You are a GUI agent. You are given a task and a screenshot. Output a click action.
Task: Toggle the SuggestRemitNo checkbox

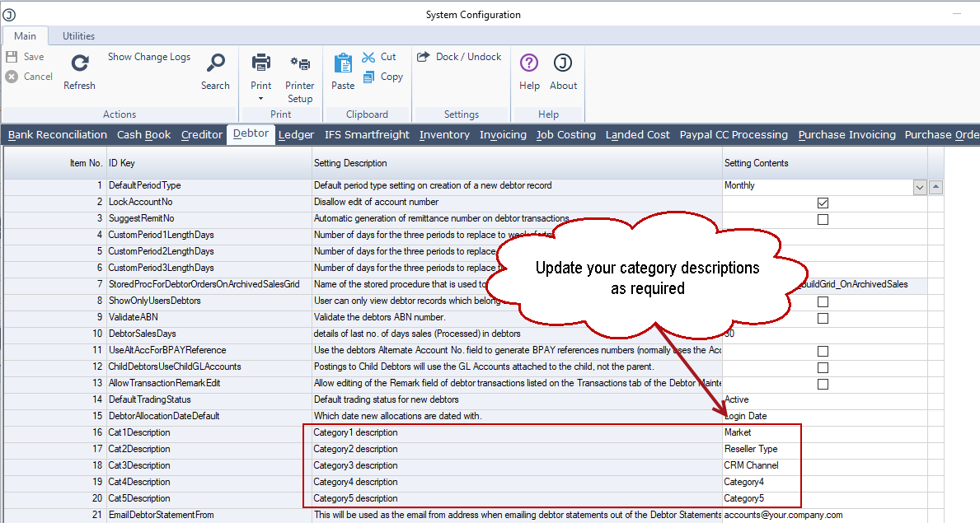click(x=823, y=219)
